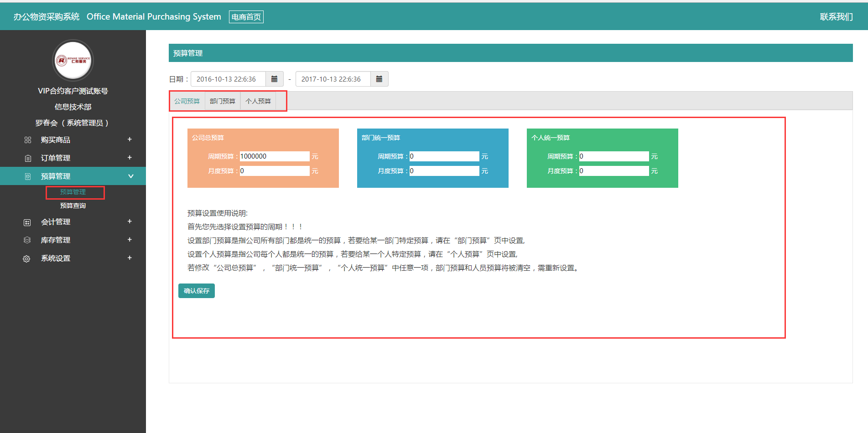Screen dimensions: 868x433
Task: Click the 系统设置 gear icon
Action: coord(26,259)
